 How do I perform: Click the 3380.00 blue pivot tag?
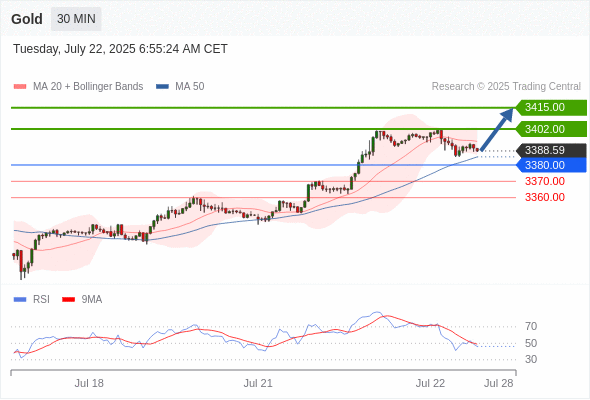(551, 165)
